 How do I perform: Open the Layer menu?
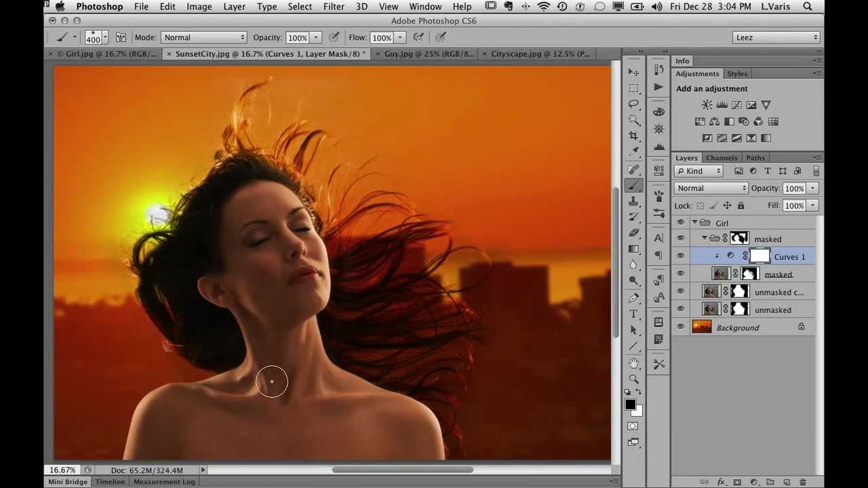[235, 7]
